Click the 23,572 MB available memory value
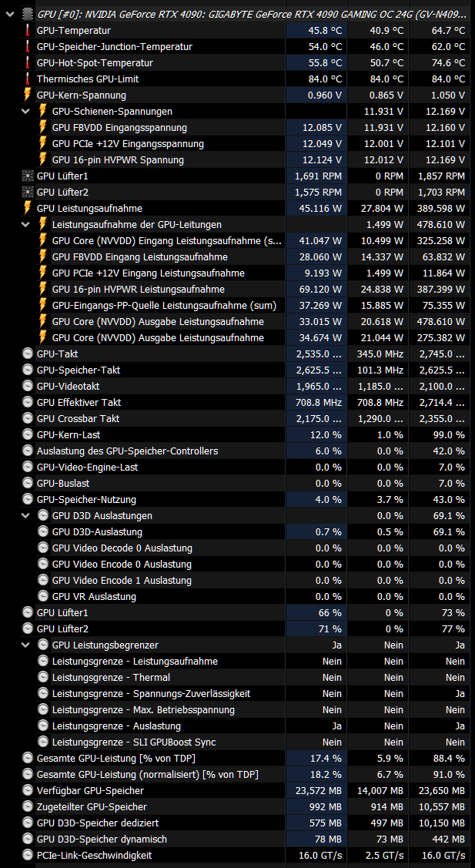The width and height of the screenshot is (475, 868). 318,790
